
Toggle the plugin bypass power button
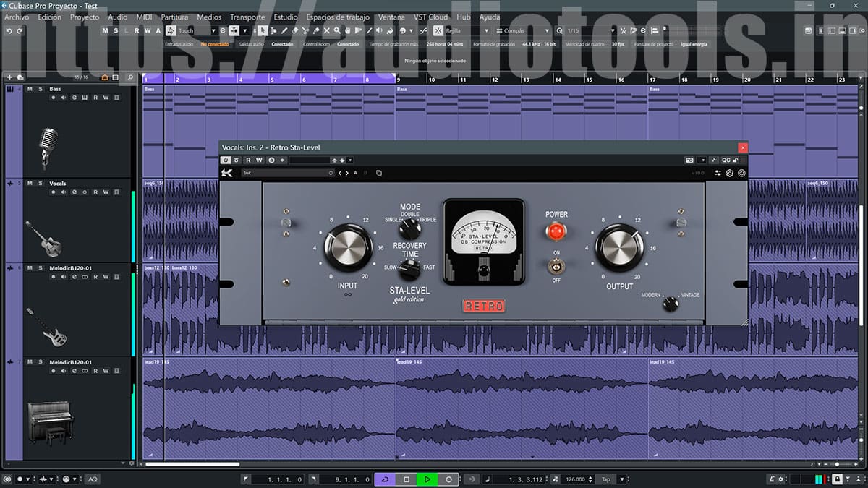click(x=226, y=160)
